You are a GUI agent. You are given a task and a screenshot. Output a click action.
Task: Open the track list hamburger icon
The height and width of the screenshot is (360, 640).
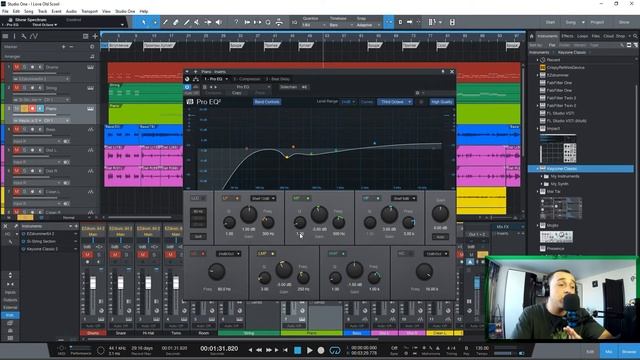[x=5, y=36]
